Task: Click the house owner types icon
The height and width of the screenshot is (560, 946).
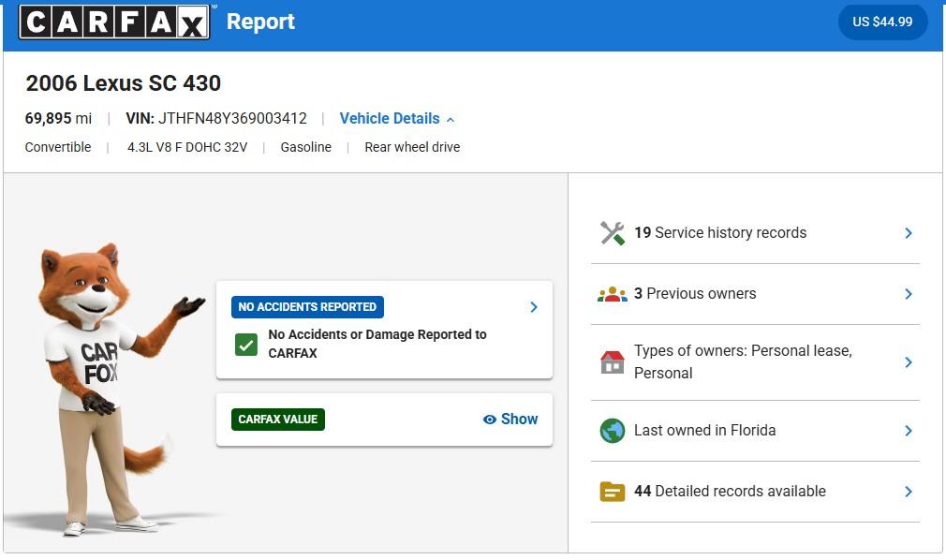Action: click(613, 362)
